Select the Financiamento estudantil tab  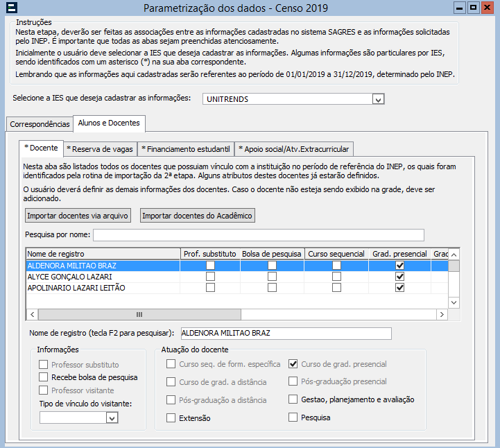point(185,148)
